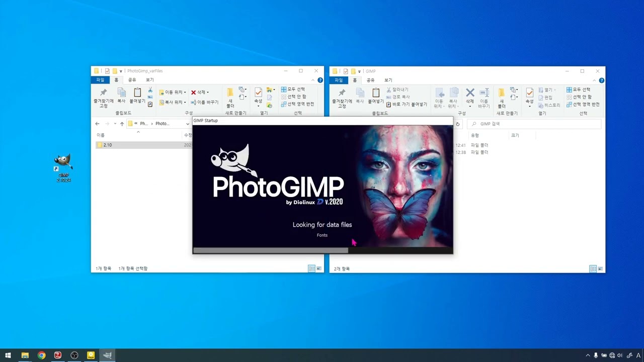Open the Windows Start menu

tap(8, 355)
